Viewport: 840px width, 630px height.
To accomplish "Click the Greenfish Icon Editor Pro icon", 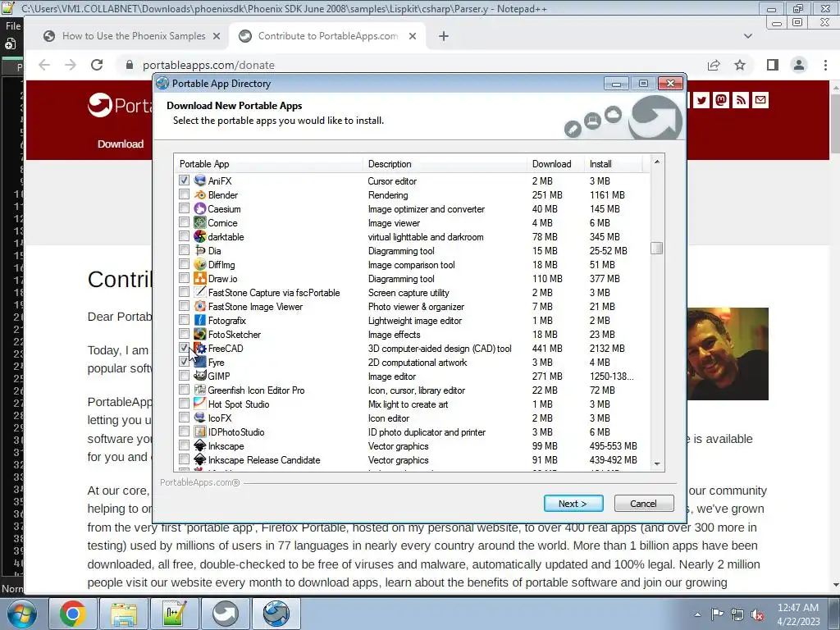I will coord(200,390).
